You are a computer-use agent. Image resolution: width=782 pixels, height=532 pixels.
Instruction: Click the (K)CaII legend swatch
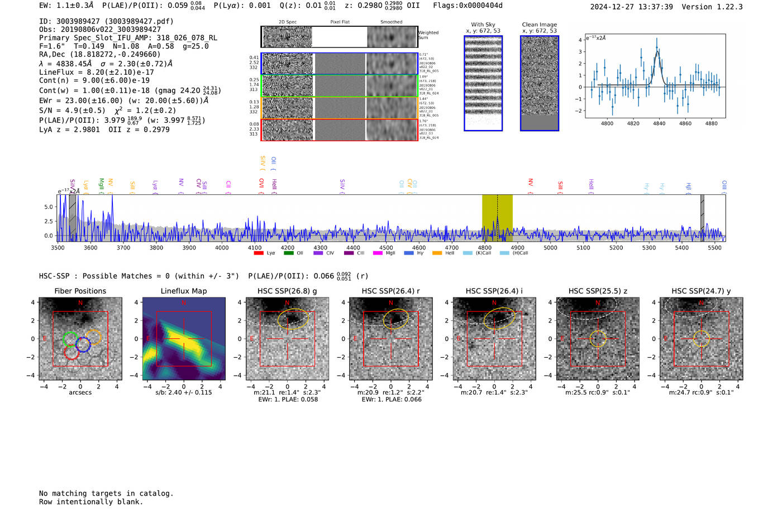(x=468, y=253)
